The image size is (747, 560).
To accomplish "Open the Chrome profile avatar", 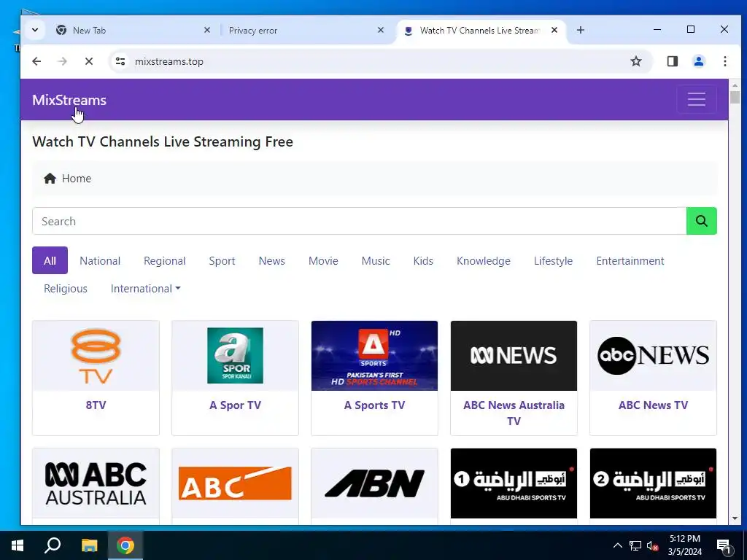I will pos(698,61).
